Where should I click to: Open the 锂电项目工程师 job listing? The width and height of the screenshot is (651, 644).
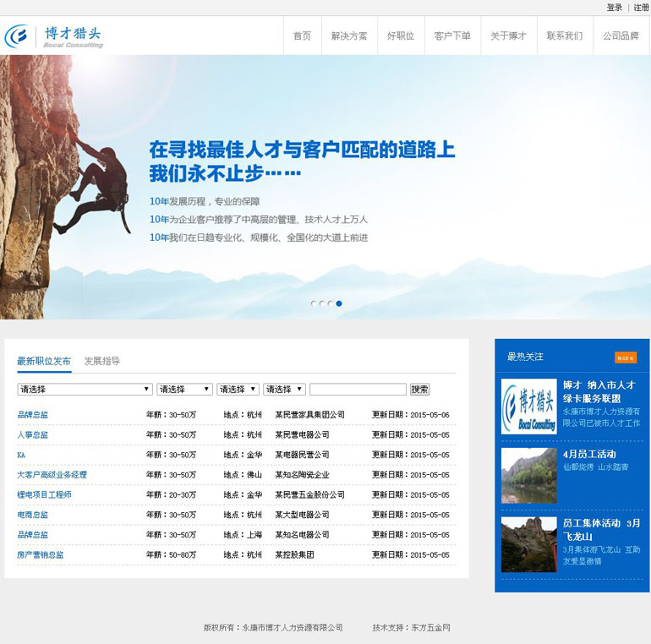tap(44, 494)
